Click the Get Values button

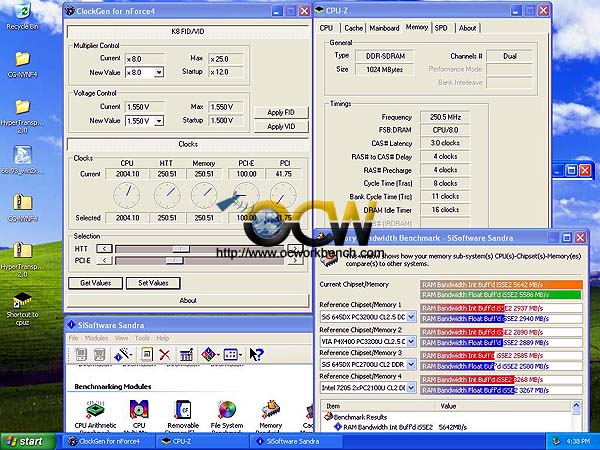[96, 283]
